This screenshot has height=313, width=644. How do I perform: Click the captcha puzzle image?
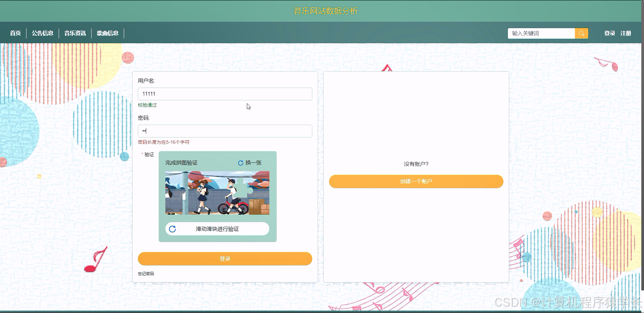tap(217, 193)
